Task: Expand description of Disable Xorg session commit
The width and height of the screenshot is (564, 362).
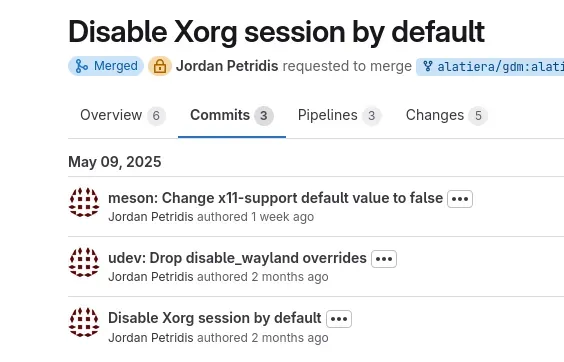Action: tap(339, 319)
